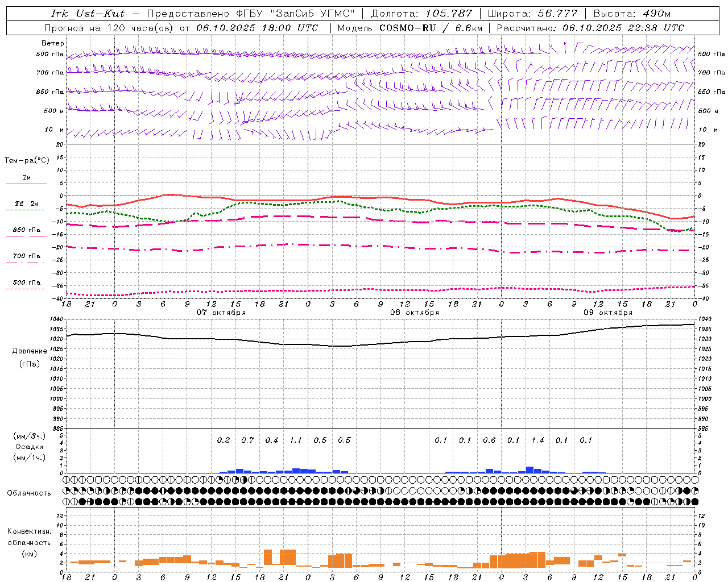Click the 0.7 precipitation total
Screen dimensions: 728x582
pos(247,440)
